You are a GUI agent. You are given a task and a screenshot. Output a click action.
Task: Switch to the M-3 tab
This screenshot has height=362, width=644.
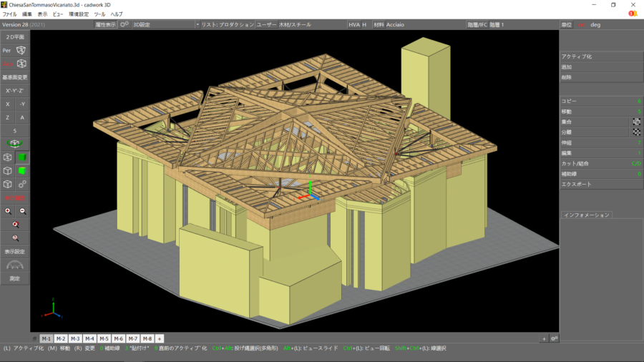(x=74, y=338)
